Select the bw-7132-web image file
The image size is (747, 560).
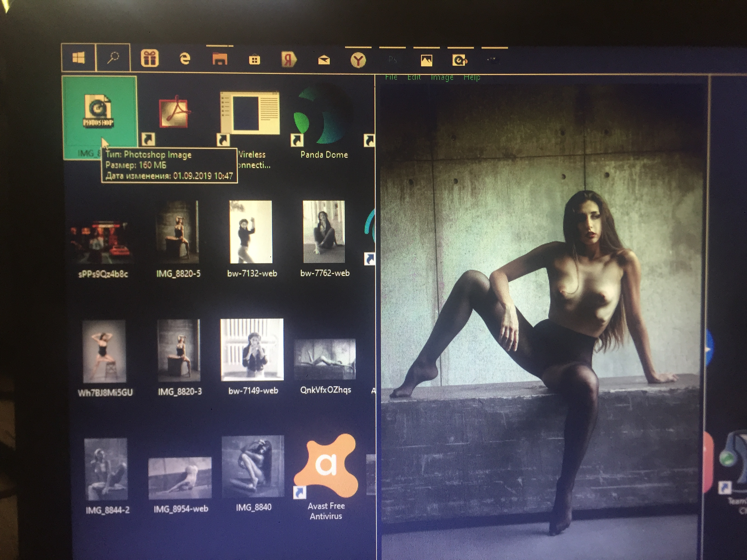(251, 232)
